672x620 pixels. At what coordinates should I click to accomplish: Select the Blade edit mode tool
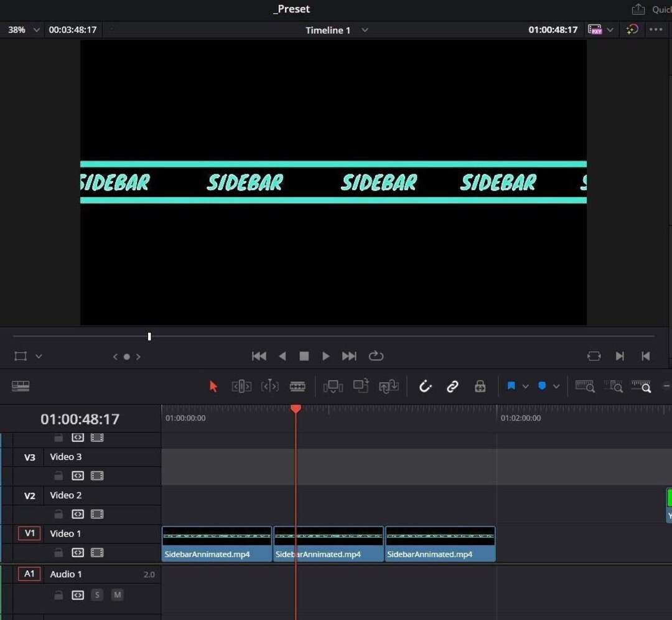click(297, 386)
